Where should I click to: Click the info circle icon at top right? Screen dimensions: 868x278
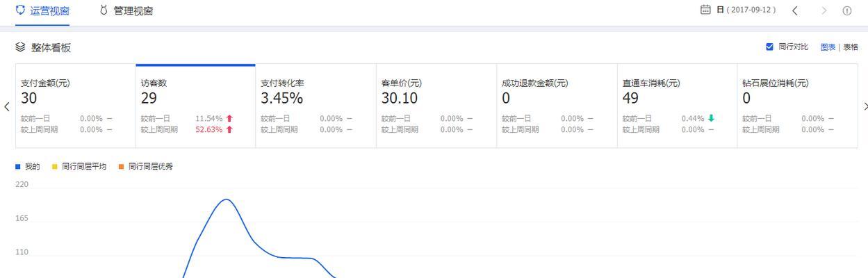pos(847,10)
